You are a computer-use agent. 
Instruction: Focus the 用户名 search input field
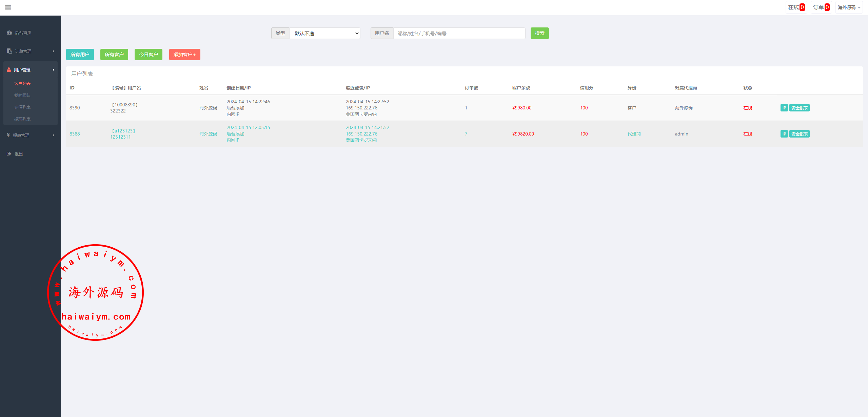[459, 33]
